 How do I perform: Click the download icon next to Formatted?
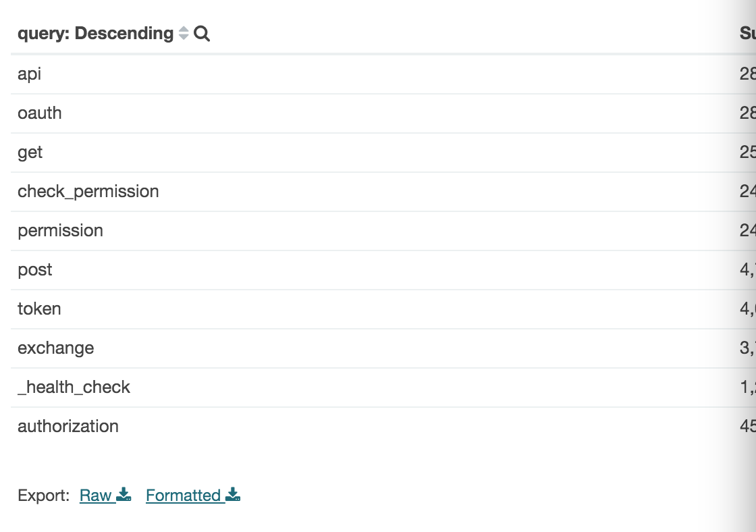pyautogui.click(x=233, y=495)
